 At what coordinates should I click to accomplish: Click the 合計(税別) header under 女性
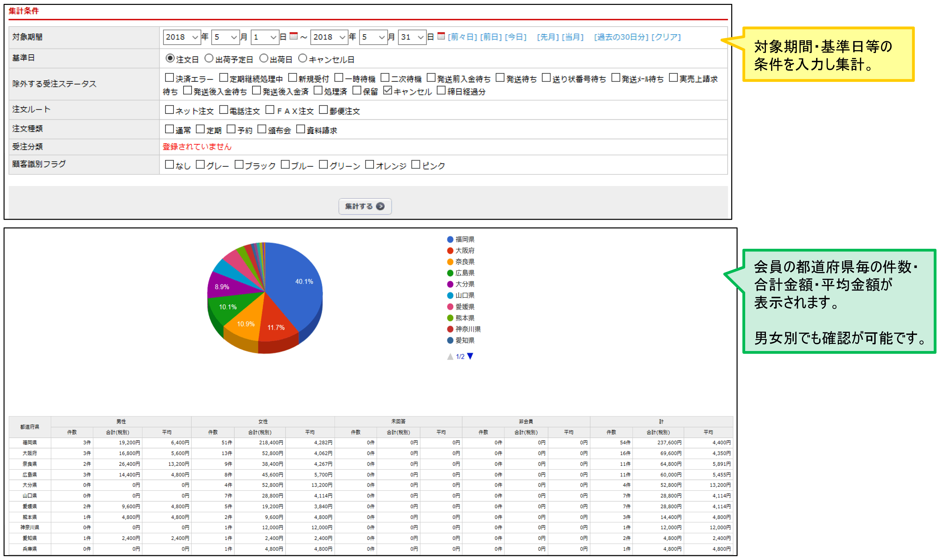tap(259, 432)
